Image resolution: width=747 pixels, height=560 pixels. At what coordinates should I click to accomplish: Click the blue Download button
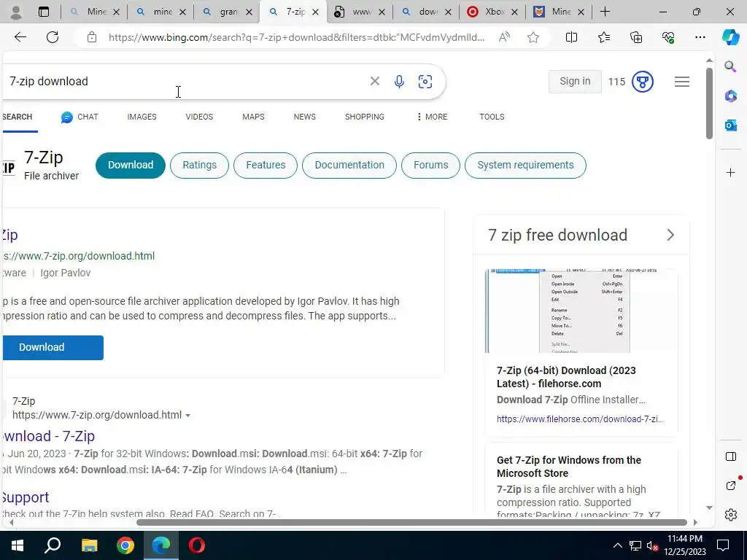coord(53,348)
